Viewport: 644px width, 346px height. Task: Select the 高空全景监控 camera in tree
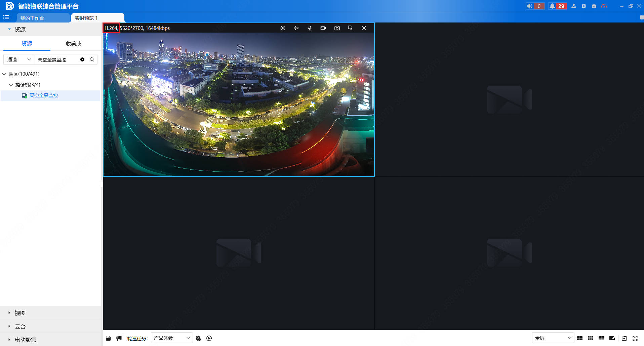coord(44,95)
